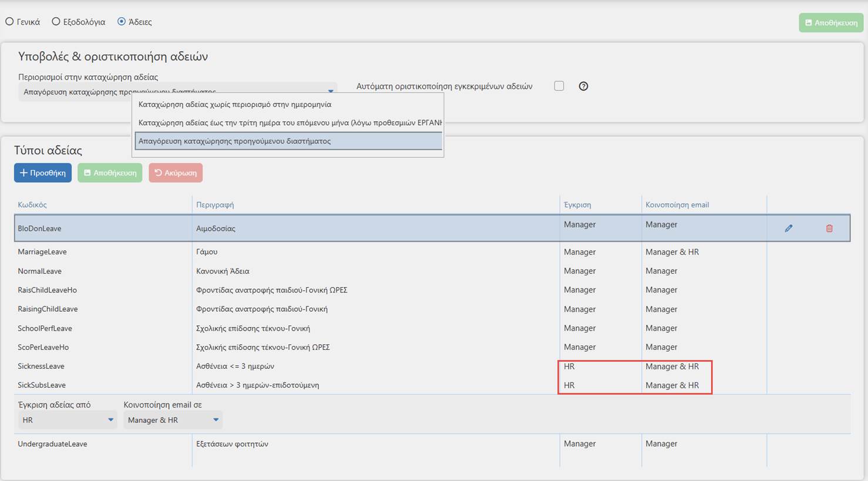Click the Κοινοποίηση email column header
Viewport: 868px width, 481px height.
click(x=677, y=205)
